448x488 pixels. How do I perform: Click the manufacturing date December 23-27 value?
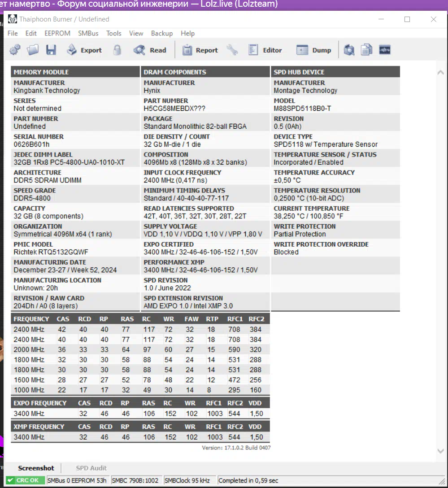coord(65,270)
